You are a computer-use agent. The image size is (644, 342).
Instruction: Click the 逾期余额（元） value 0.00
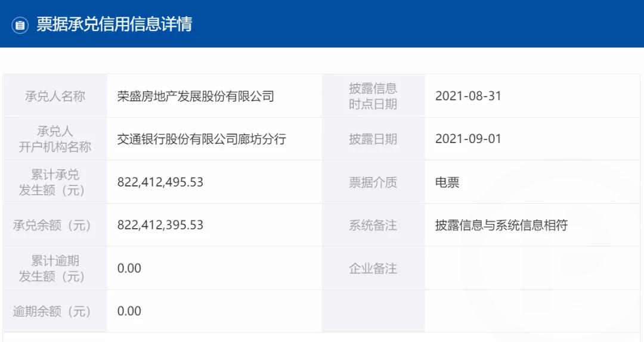(129, 311)
